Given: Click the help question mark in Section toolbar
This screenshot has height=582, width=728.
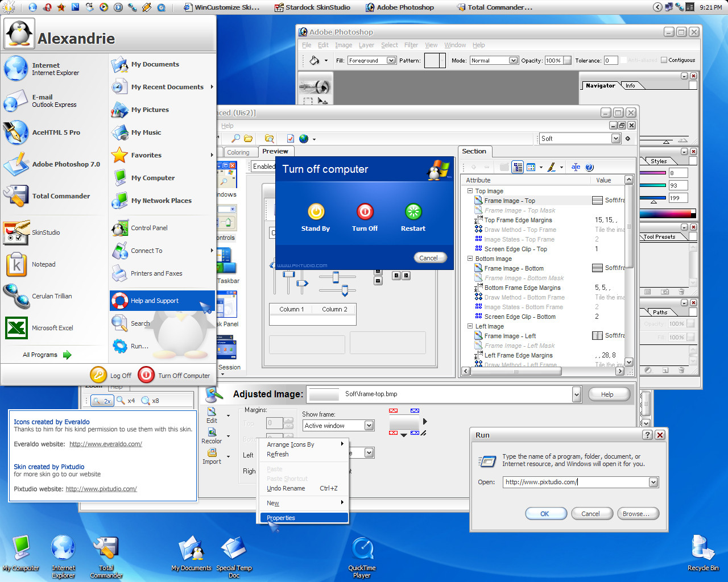Looking at the screenshot, I should 589,167.
